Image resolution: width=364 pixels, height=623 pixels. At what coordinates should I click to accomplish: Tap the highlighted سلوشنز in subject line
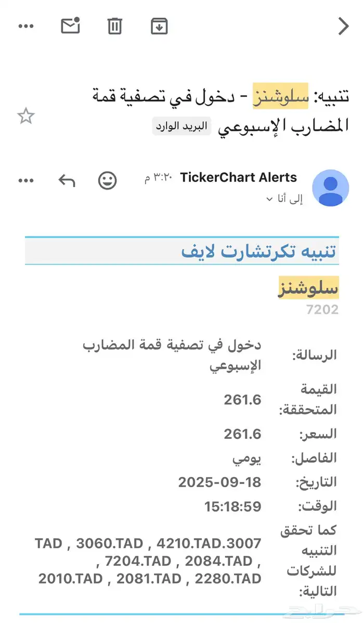[x=280, y=96]
